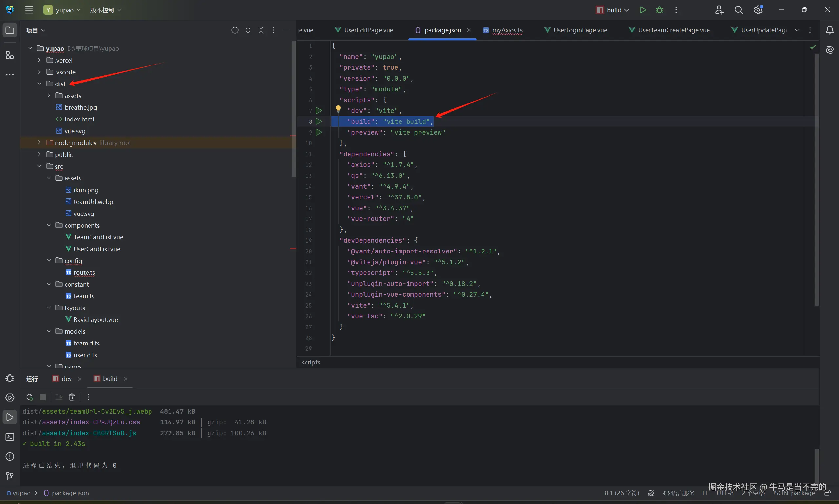Collapse the dist folder
This screenshot has height=504, width=839.
(x=39, y=84)
